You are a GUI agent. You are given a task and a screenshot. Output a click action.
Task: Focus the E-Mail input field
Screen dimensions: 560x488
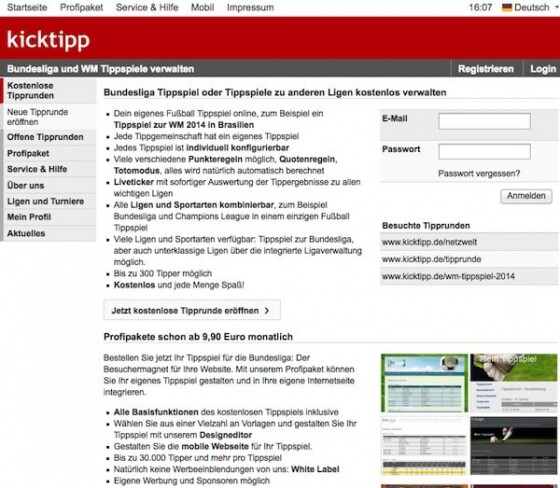click(x=484, y=121)
